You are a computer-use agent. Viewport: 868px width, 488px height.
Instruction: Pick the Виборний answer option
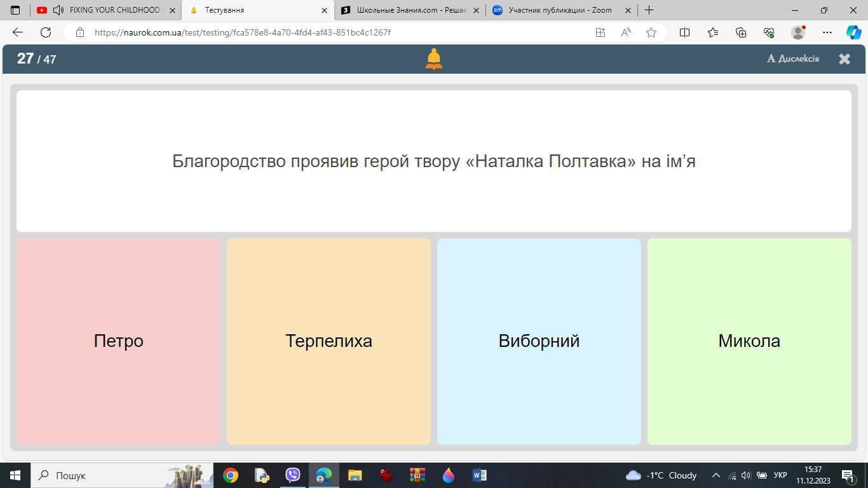tap(539, 341)
